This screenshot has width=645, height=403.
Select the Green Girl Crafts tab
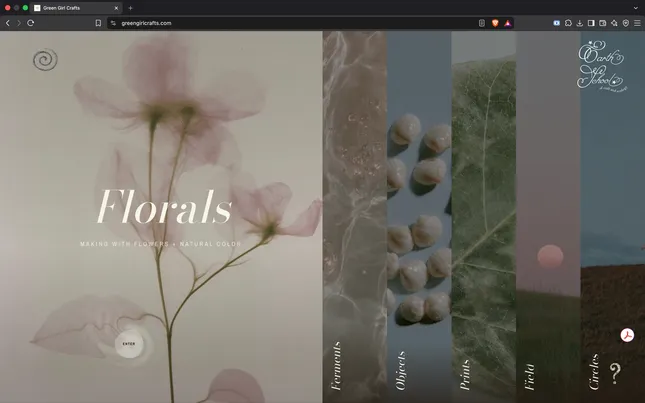(76, 8)
